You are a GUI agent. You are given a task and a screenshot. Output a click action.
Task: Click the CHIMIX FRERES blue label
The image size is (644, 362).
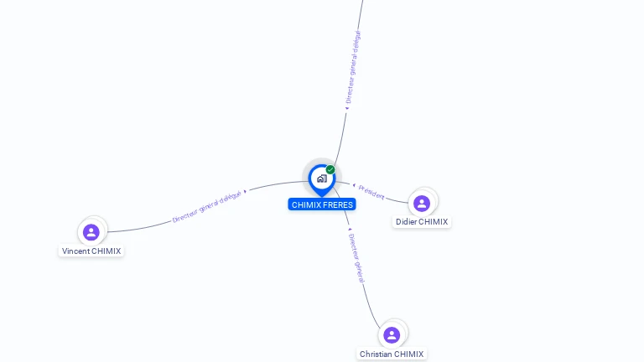point(322,204)
